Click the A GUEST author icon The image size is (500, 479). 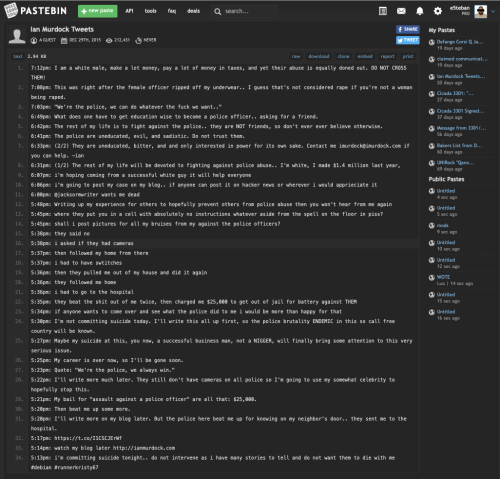click(x=34, y=40)
